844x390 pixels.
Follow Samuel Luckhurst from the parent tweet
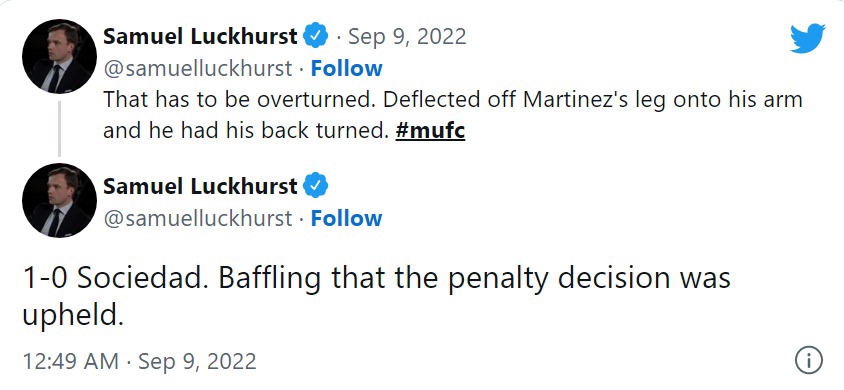(x=347, y=68)
